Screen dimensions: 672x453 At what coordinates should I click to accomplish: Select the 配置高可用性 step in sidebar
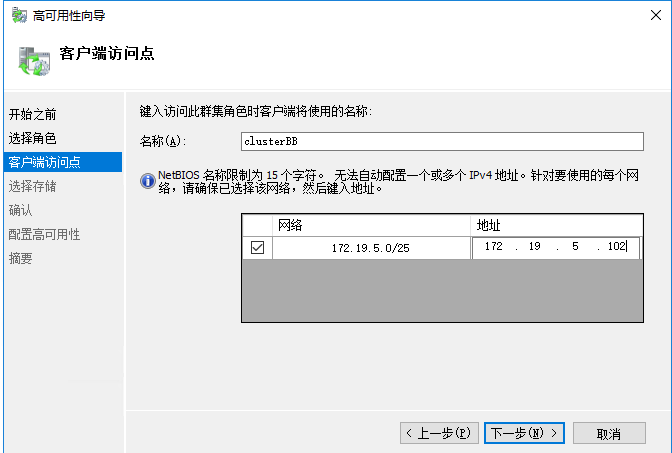click(x=45, y=234)
